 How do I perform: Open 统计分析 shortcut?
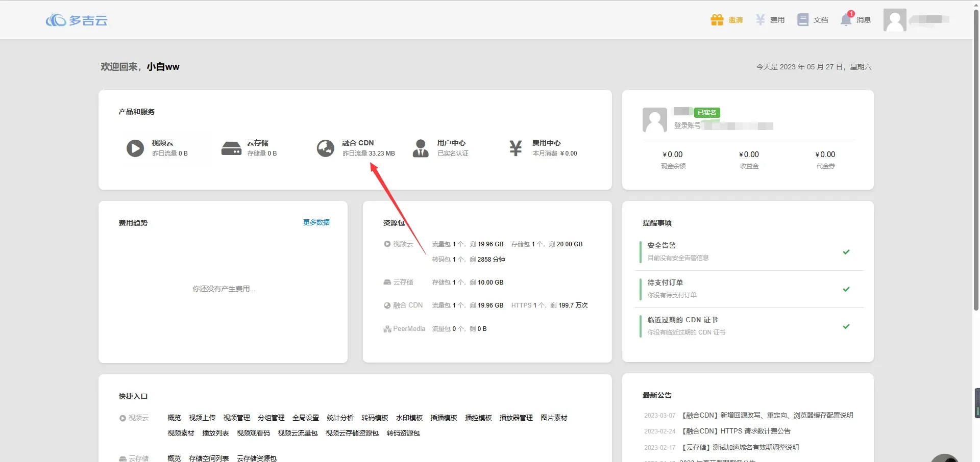coord(340,418)
